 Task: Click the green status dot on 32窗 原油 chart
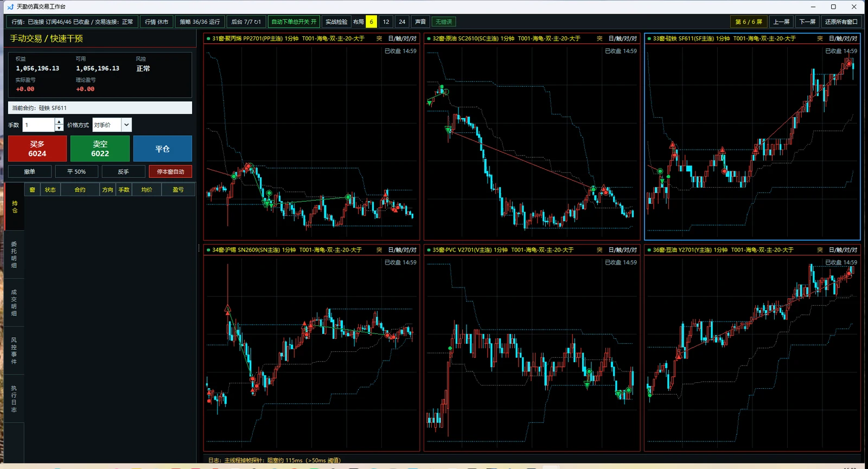coord(429,38)
